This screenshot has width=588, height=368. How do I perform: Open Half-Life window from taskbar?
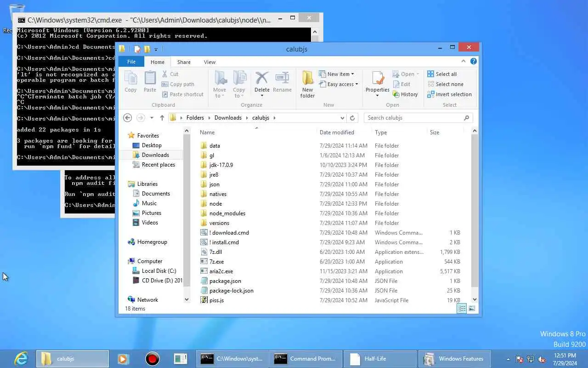tap(380, 359)
